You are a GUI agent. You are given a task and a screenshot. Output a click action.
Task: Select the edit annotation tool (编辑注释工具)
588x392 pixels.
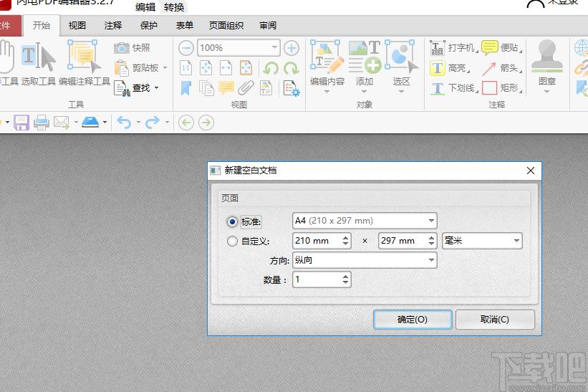[85, 64]
